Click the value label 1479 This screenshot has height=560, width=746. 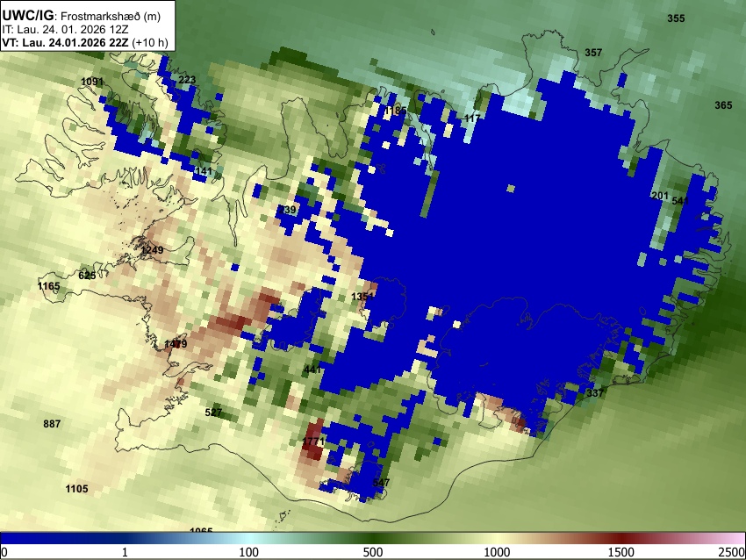(x=176, y=344)
